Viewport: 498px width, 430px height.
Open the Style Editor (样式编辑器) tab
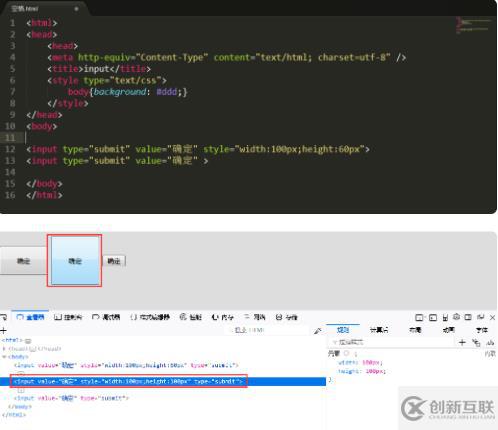150,317
